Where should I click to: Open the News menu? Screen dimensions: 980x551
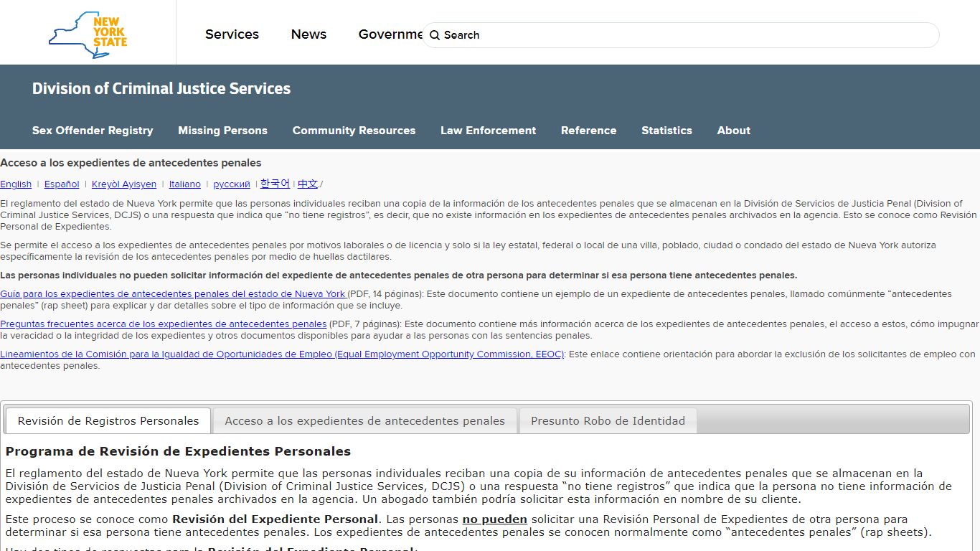308,34
